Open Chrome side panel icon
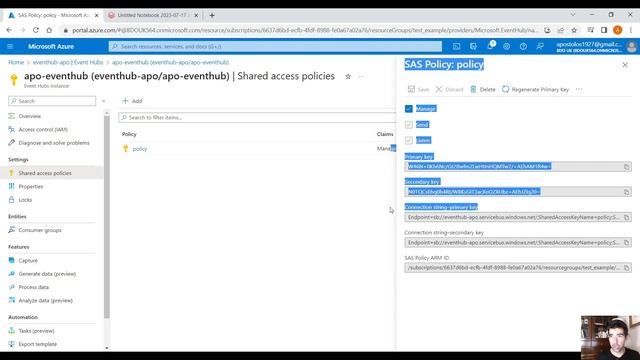This screenshot has height=360, width=640. (604, 30)
